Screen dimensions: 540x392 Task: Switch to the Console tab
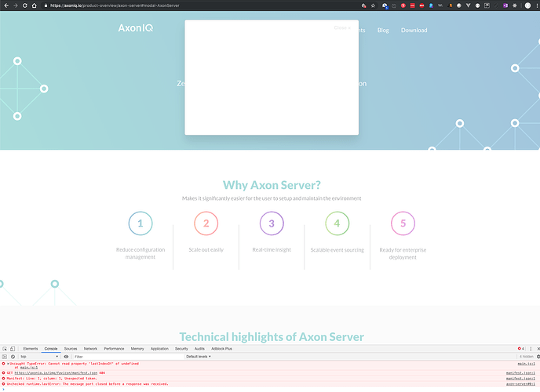click(x=50, y=349)
